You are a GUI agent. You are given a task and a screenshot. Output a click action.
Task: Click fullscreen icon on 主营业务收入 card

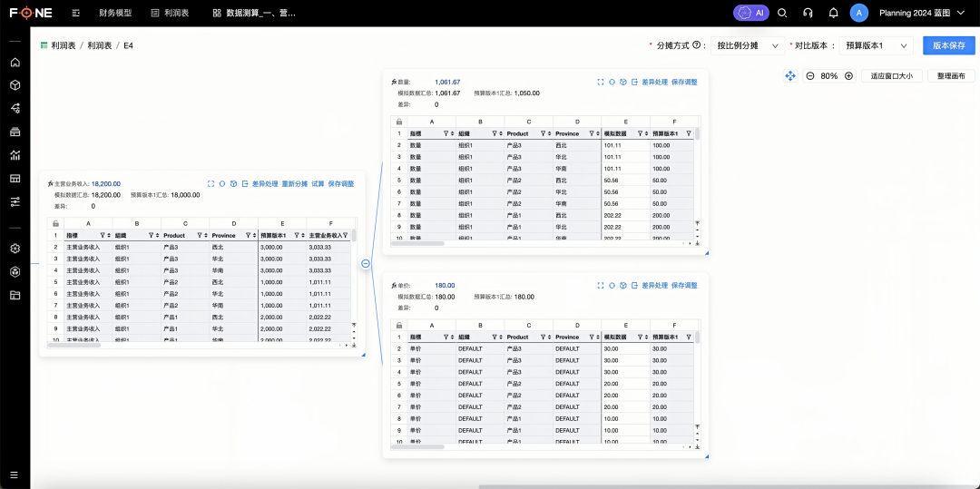click(211, 183)
